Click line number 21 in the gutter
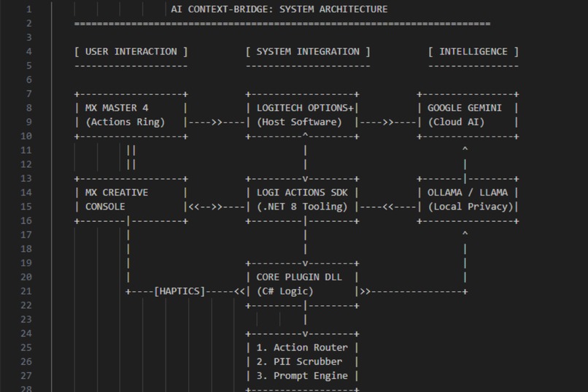The height and width of the screenshot is (392, 588). (26, 291)
